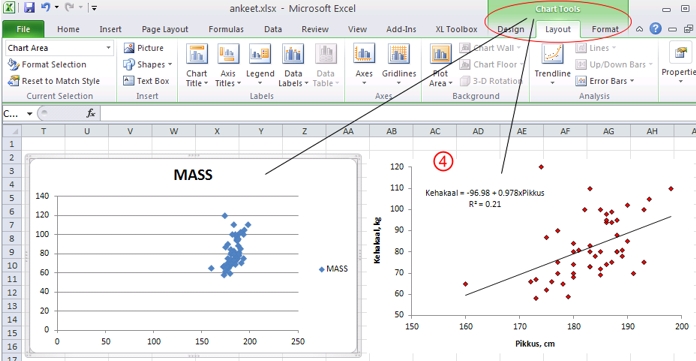Click the Save icon in quick access toolbar
Screen dimensions: 696x361
tap(29, 8)
